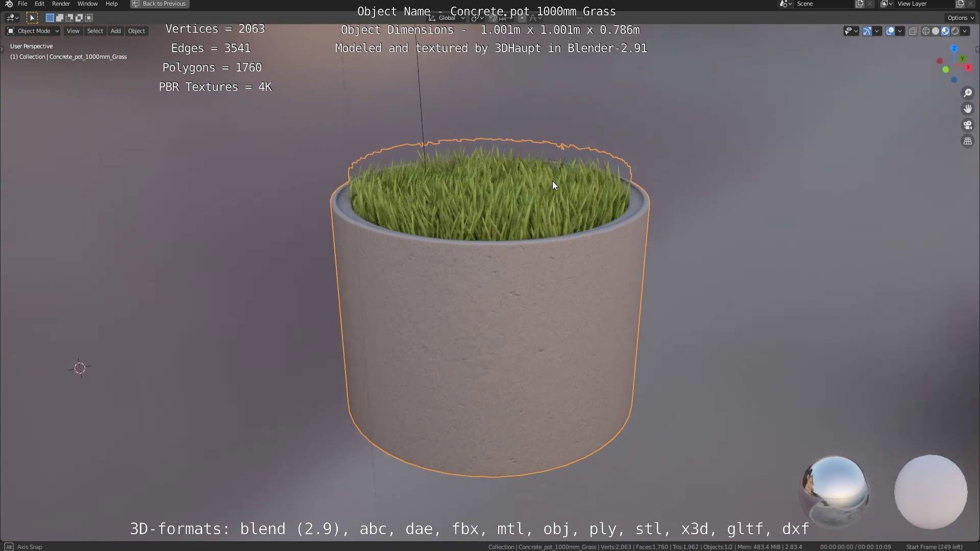The image size is (980, 551).
Task: Click the X axis on navigation gizmo
Action: pos(968,67)
